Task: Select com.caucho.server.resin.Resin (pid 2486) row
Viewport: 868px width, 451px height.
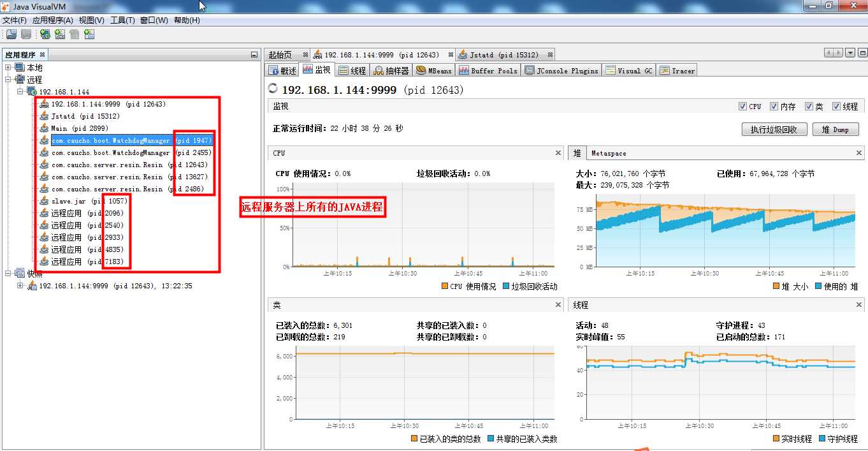Action: tap(127, 189)
